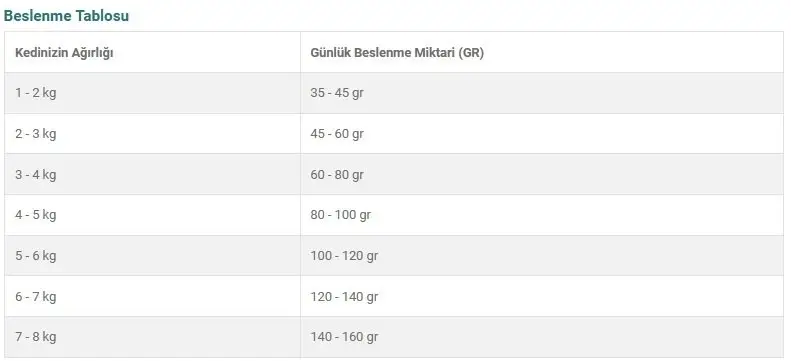The image size is (791, 364).
Task: Click the 60 - 80 gr value
Action: pyautogui.click(x=337, y=174)
